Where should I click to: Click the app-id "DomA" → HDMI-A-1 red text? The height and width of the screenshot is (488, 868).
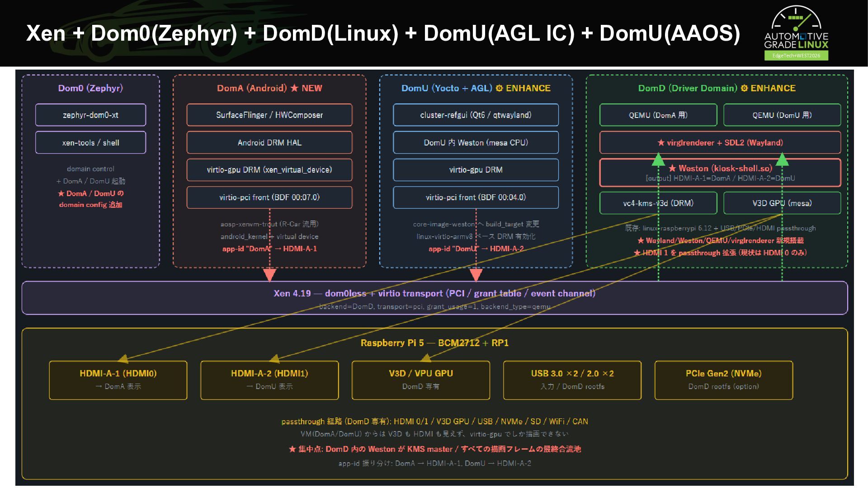pos(269,249)
